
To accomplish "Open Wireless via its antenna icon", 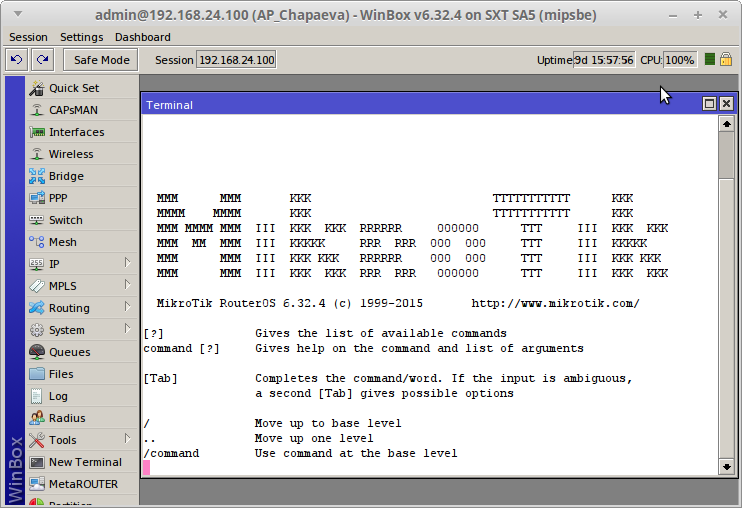I will pos(36,154).
